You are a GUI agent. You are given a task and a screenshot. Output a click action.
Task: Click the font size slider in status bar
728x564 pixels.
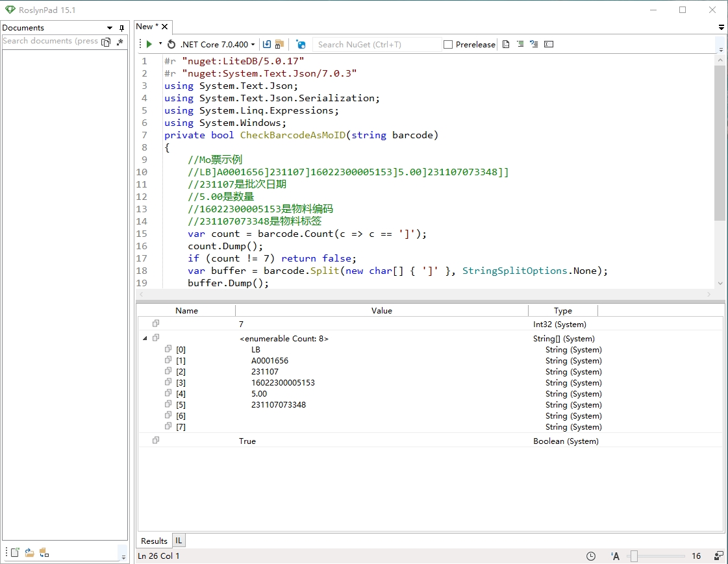coord(634,556)
